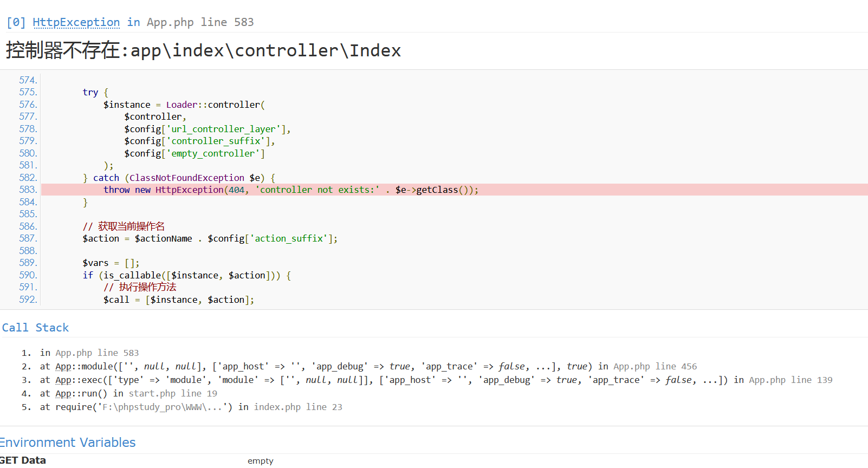Click the HttpException link in the header
868x468 pixels.
(x=76, y=22)
